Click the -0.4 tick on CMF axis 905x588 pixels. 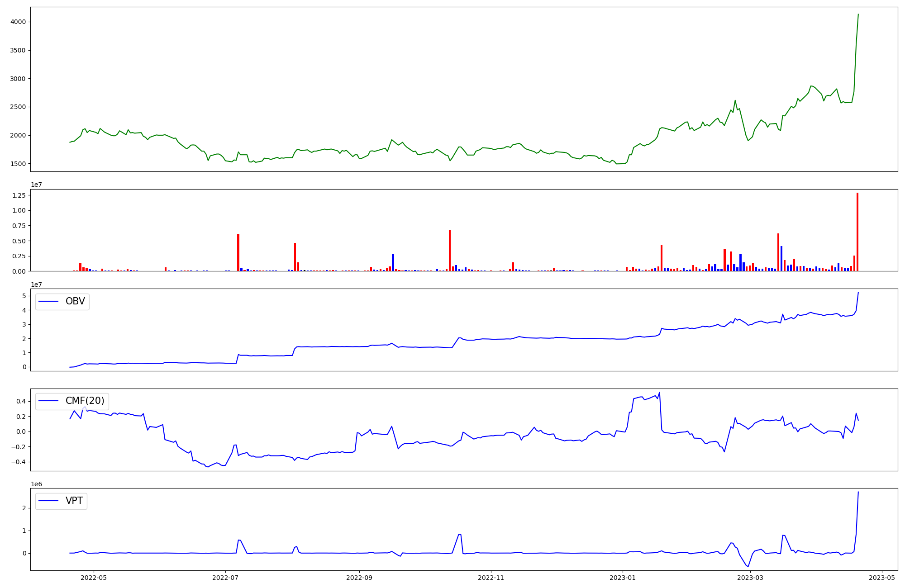(18, 462)
